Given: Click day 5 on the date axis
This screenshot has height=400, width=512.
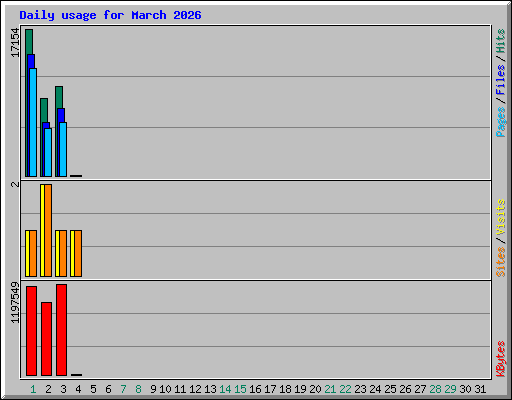Looking at the screenshot, I should coord(93,389).
